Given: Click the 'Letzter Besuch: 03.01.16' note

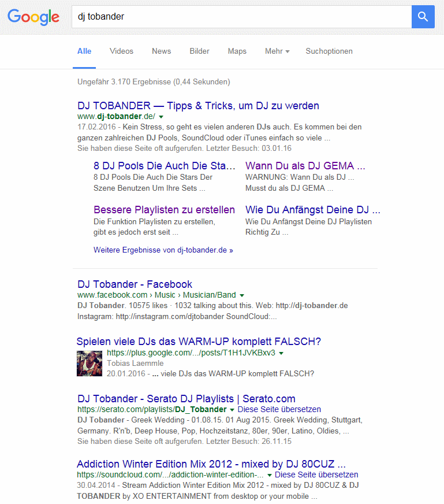Looking at the screenshot, I should 249,148.
